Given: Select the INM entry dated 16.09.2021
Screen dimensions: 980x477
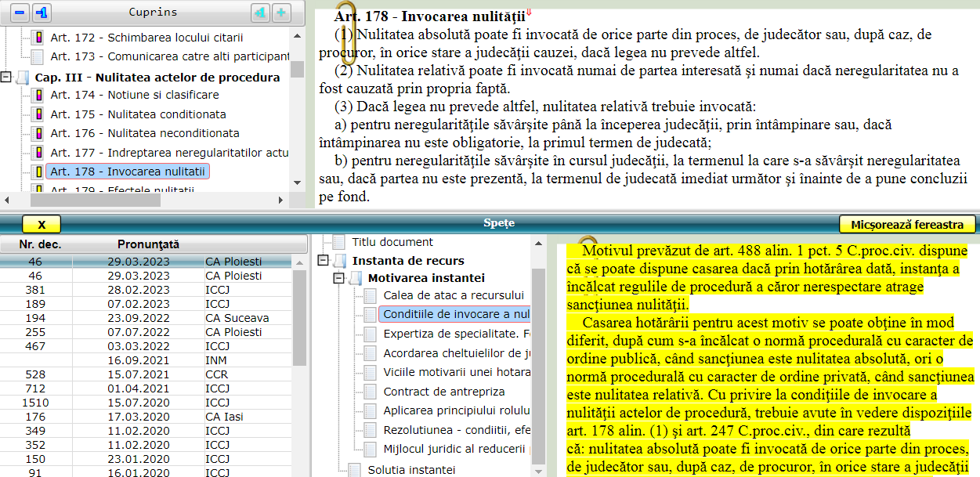Looking at the screenshot, I should (x=146, y=360).
